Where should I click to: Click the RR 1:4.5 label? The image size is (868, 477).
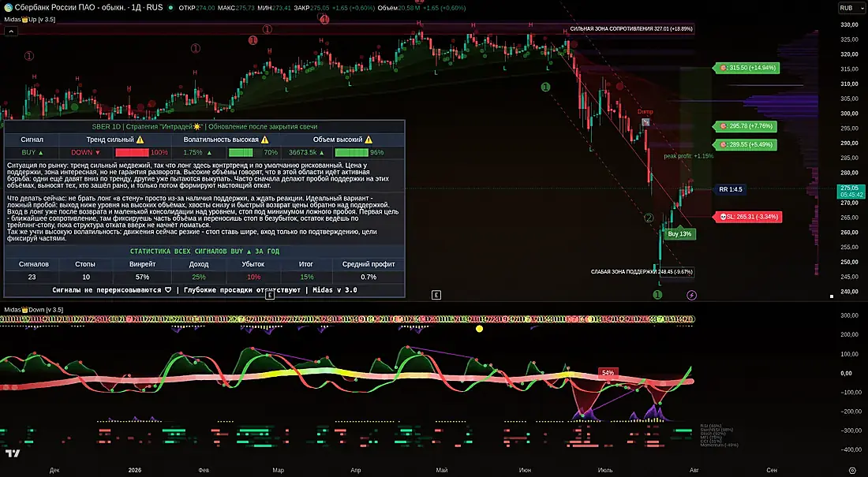(730, 189)
